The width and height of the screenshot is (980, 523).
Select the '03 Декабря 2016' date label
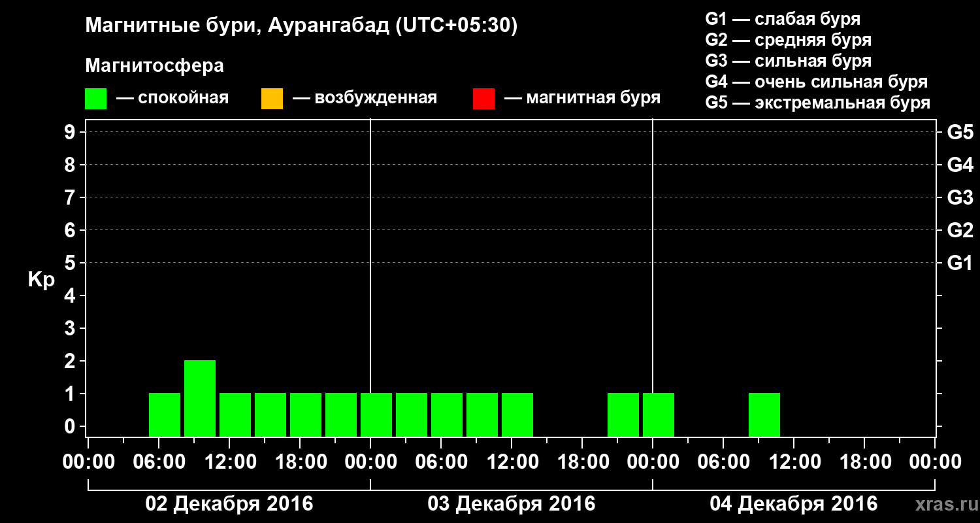coord(512,504)
